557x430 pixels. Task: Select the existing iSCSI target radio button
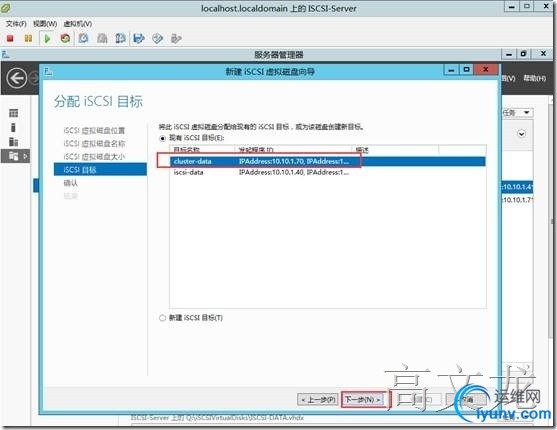coord(163,138)
